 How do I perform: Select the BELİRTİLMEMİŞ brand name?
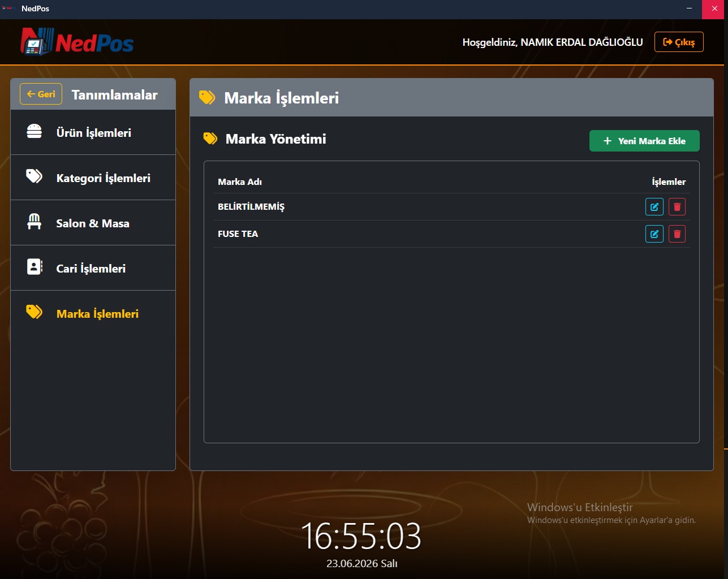(x=251, y=207)
